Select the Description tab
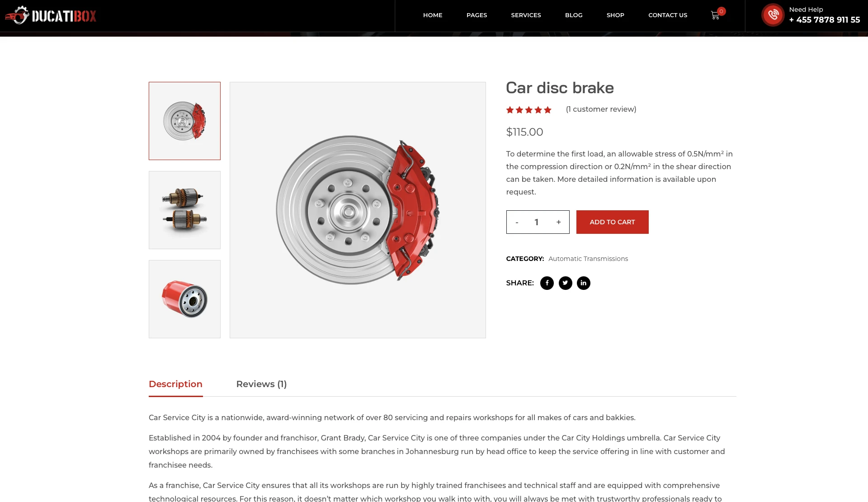Viewport: 868px width, 502px height. pyautogui.click(x=176, y=384)
